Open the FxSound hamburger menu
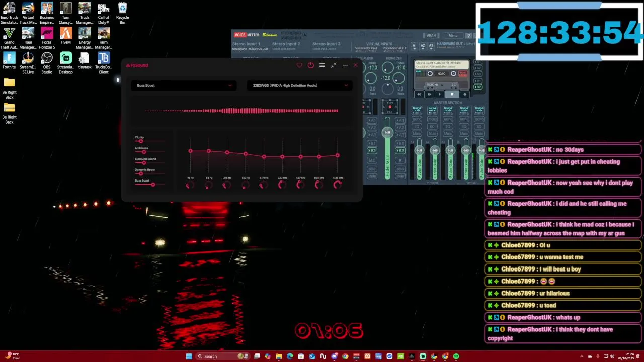This screenshot has height=362, width=644. (322, 65)
